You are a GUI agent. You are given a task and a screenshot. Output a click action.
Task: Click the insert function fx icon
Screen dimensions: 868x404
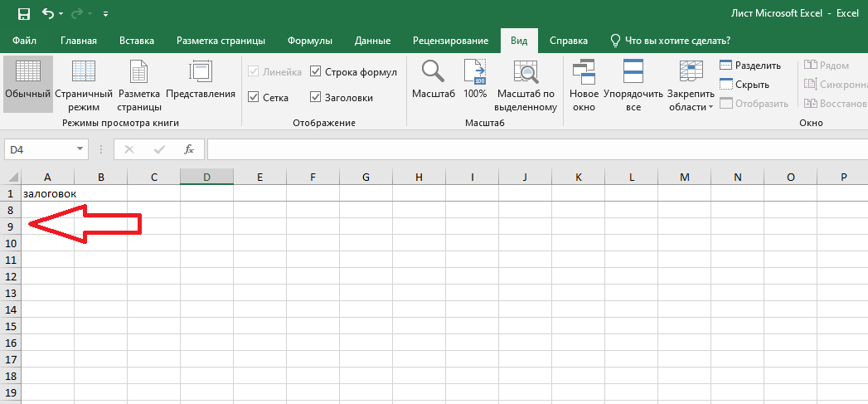coord(189,149)
